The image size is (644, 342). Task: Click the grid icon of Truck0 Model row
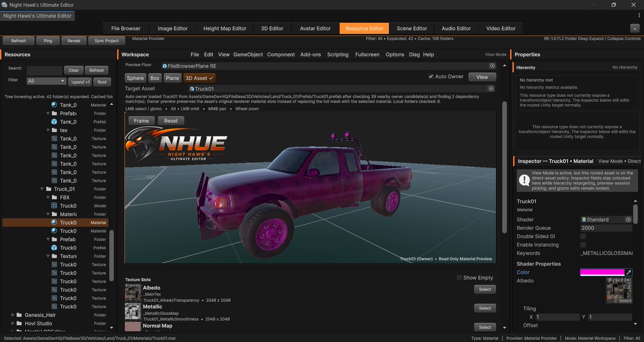coord(54,206)
